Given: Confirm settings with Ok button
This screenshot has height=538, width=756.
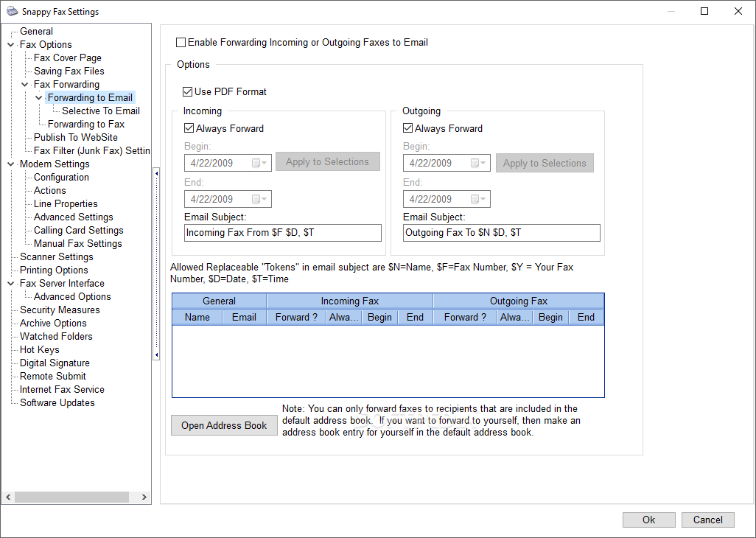Looking at the screenshot, I should 649,520.
